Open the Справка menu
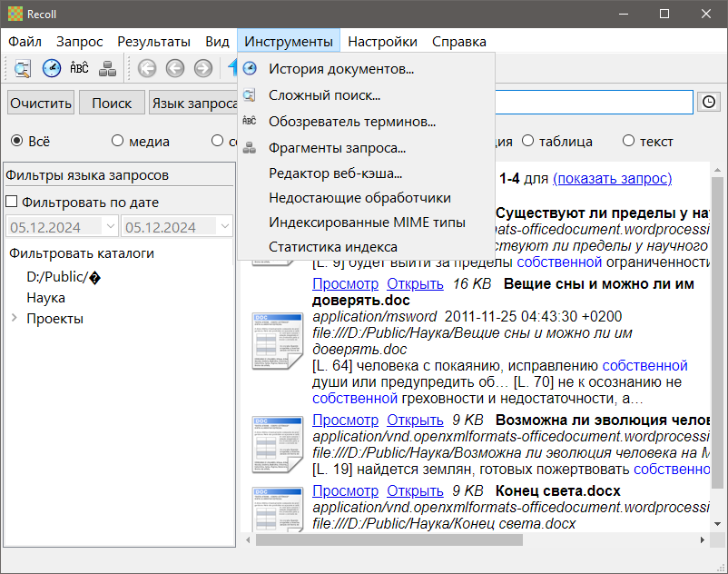The height and width of the screenshot is (574, 728). point(458,42)
